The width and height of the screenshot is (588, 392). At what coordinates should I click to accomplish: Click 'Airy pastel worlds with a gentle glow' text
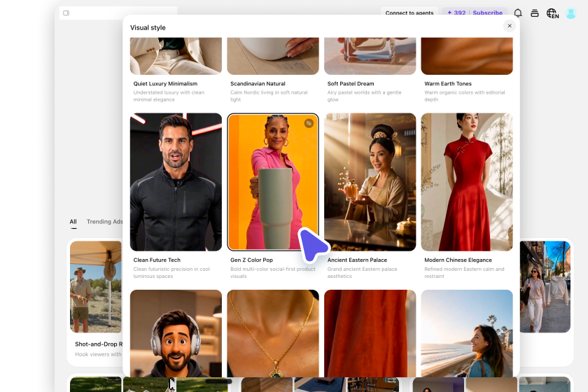(x=364, y=96)
